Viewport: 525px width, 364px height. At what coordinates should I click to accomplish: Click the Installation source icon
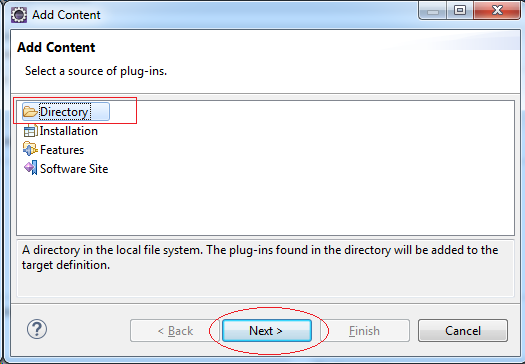[x=30, y=131]
